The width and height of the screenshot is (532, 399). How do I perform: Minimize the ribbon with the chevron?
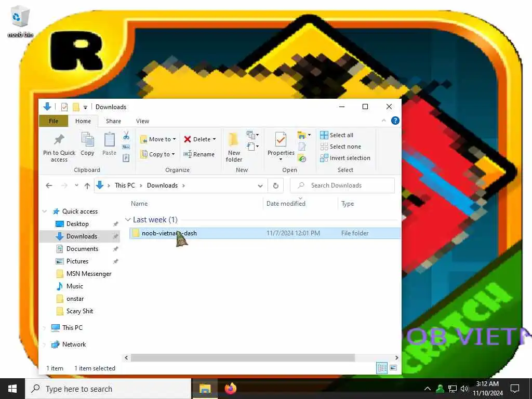[x=384, y=121]
